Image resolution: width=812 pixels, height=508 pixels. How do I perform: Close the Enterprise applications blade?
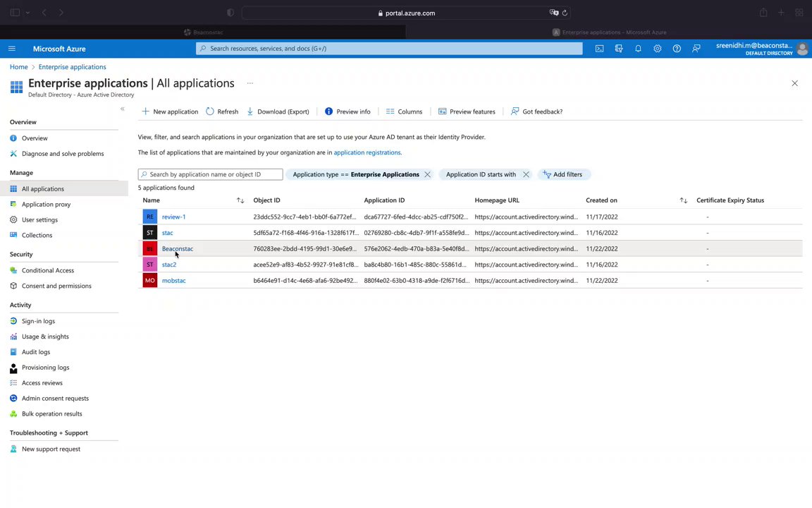(794, 83)
